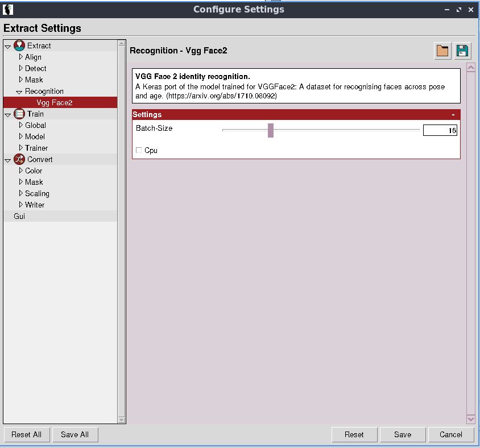Expand the Trainer node
The height and width of the screenshot is (448, 480).
[20, 148]
